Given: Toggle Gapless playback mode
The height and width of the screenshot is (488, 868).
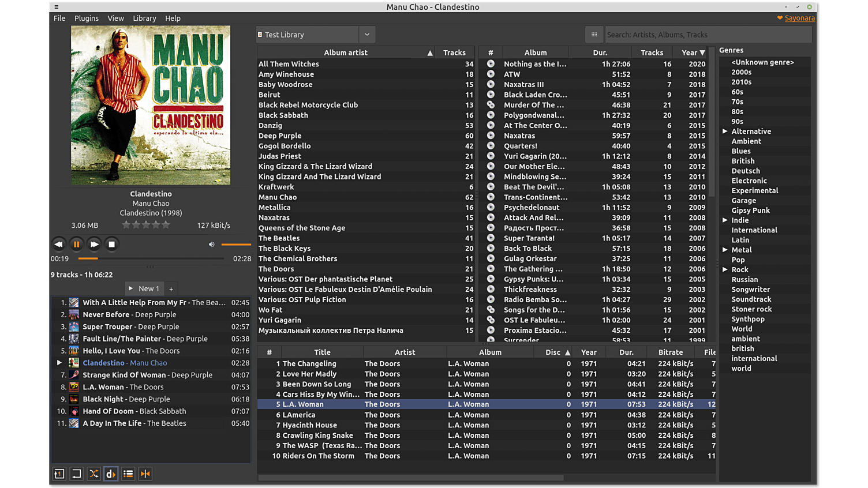Looking at the screenshot, I should 145,474.
